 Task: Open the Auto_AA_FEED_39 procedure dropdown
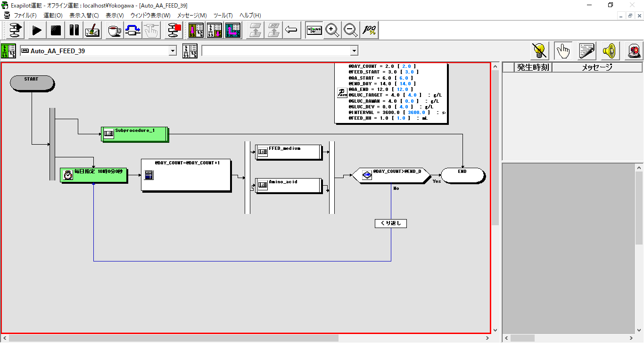click(x=173, y=51)
